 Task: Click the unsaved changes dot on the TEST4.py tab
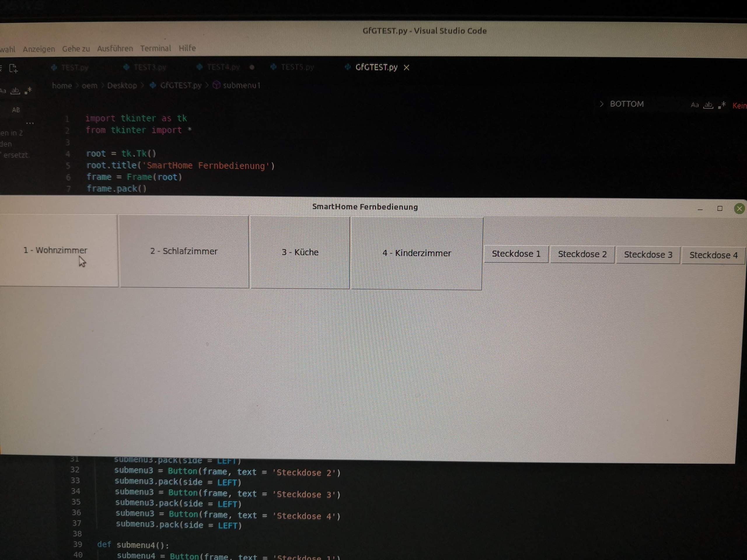pos(251,67)
